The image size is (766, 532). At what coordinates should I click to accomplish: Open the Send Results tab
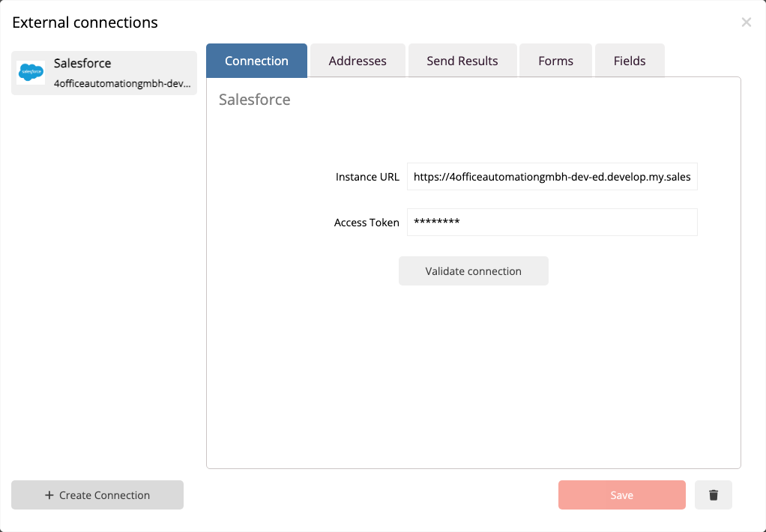(462, 61)
